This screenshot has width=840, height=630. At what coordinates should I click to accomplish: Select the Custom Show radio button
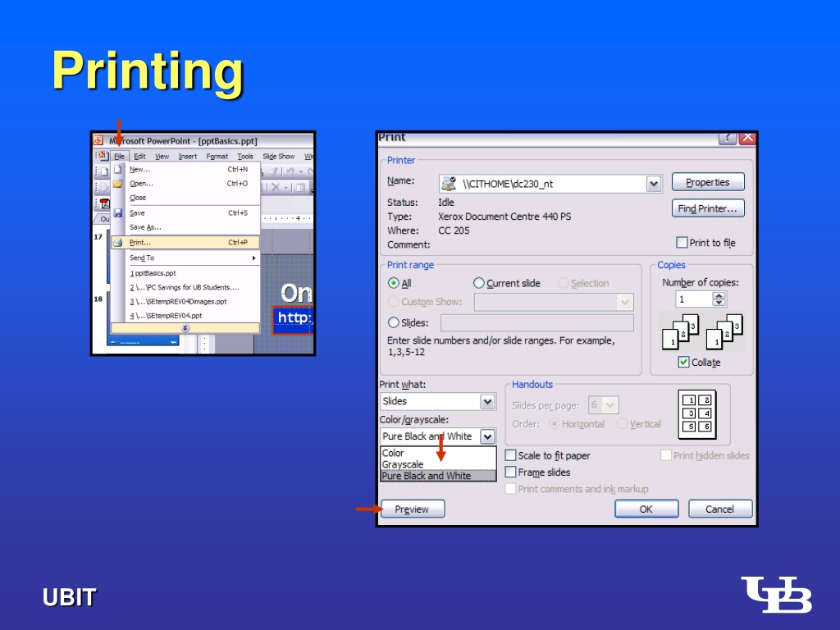coord(394,302)
